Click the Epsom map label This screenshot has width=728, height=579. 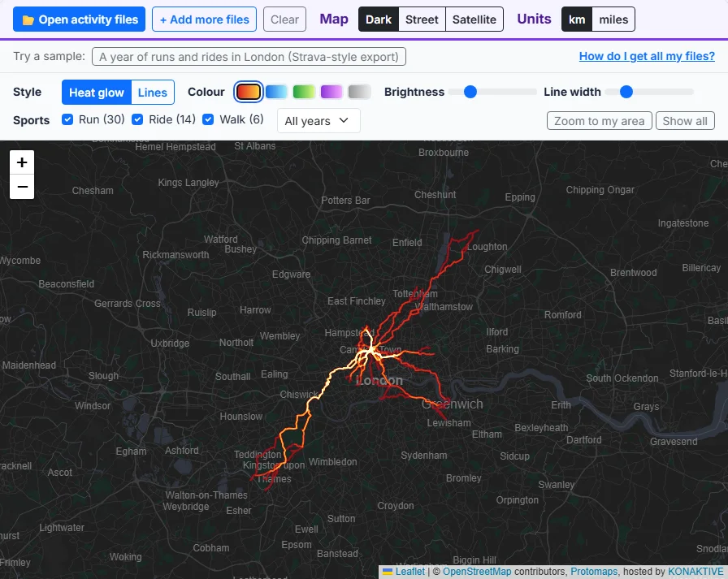coord(297,545)
